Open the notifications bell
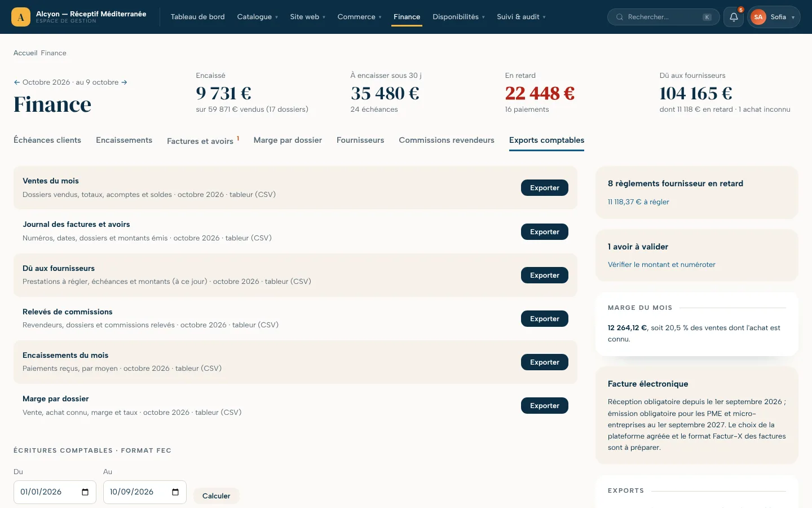 point(734,17)
